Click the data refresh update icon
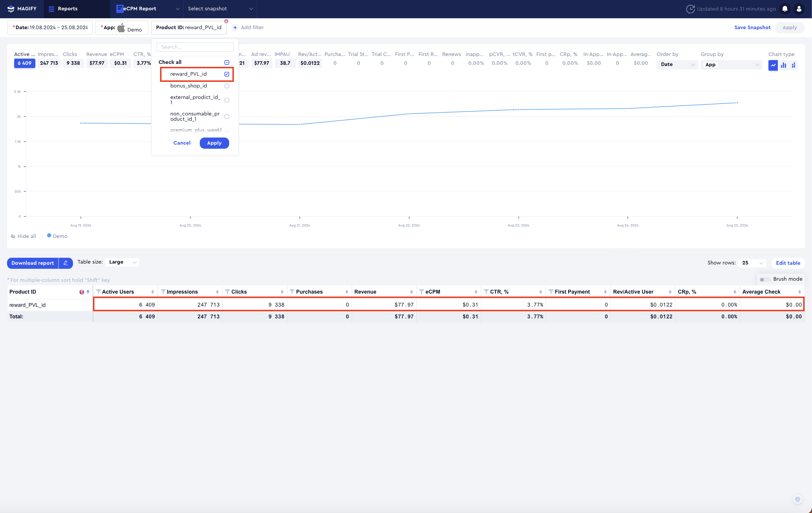 point(690,9)
